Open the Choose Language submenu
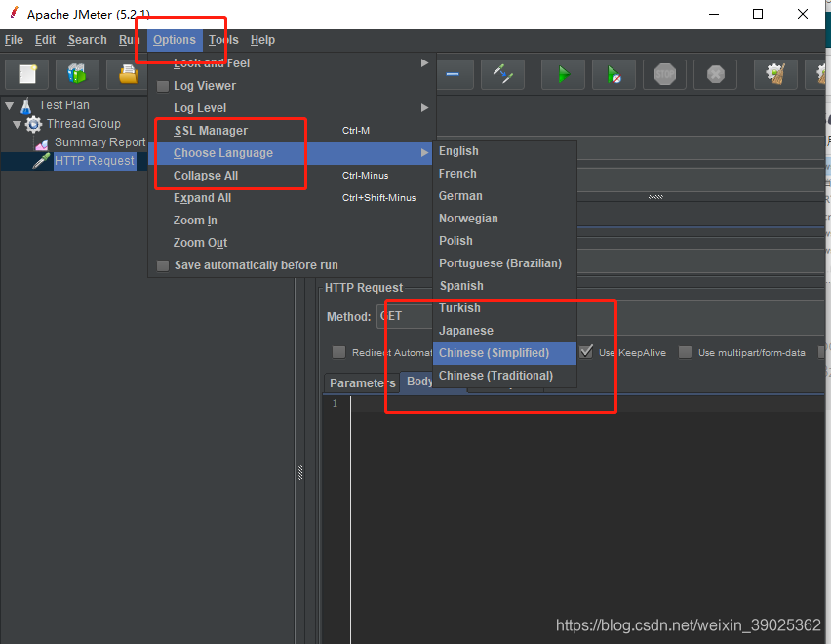Image resolution: width=831 pixels, height=644 pixels. click(x=291, y=153)
